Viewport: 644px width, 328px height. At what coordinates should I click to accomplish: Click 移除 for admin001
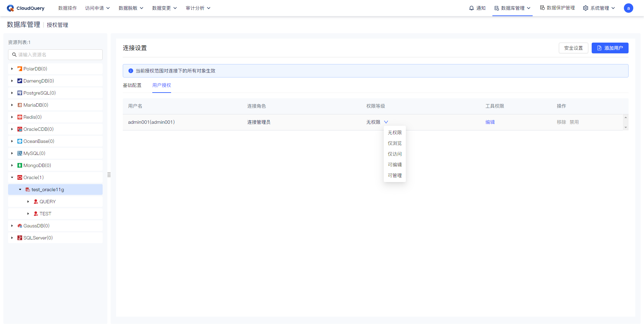pyautogui.click(x=561, y=122)
